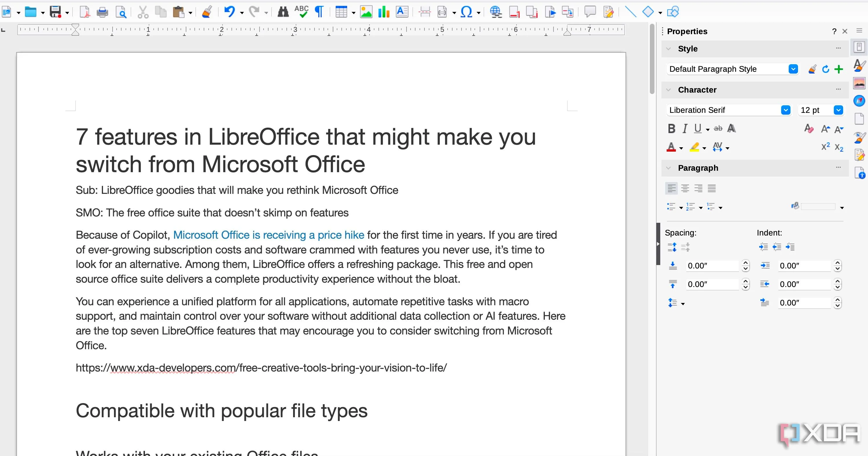Apply red font color swatch
The image size is (868, 456).
tap(671, 147)
